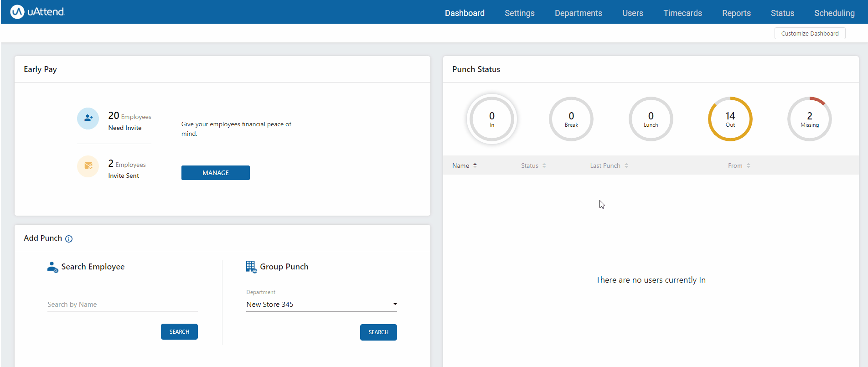Image resolution: width=868 pixels, height=367 pixels.
Task: Click SEARCH under Search Employee
Action: (x=179, y=332)
